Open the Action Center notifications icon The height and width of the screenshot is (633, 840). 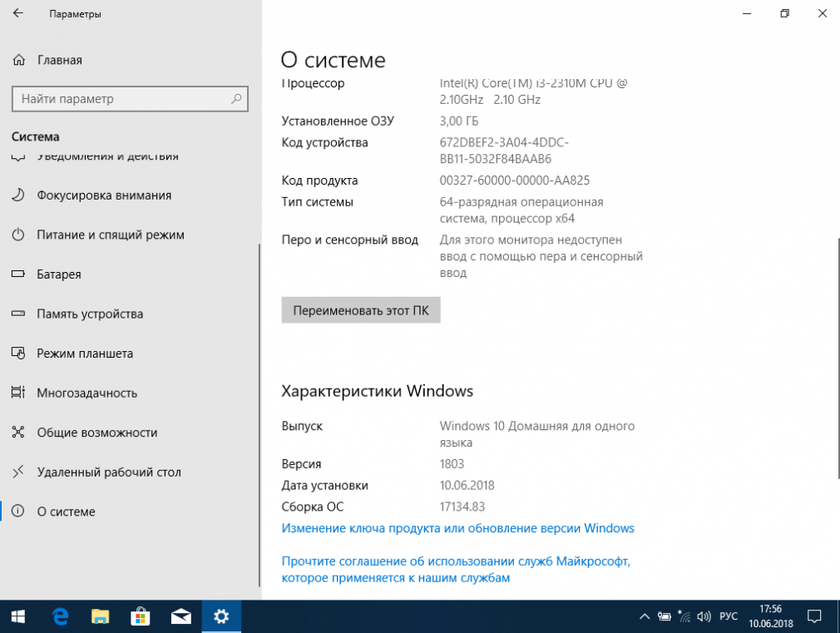[813, 617]
